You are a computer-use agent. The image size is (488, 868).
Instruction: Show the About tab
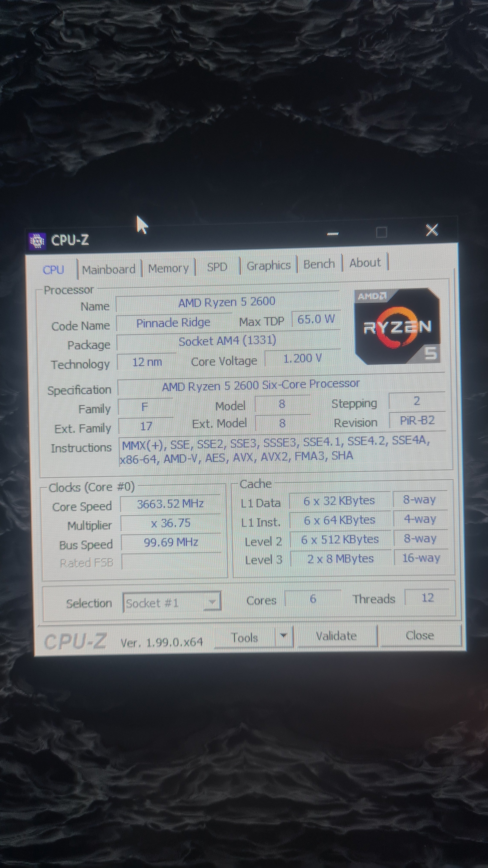pyautogui.click(x=365, y=262)
